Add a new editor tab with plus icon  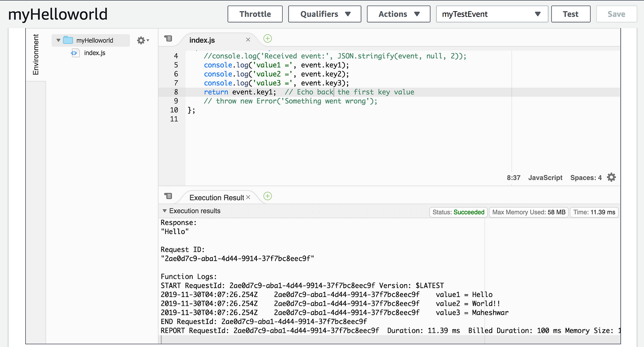(268, 39)
